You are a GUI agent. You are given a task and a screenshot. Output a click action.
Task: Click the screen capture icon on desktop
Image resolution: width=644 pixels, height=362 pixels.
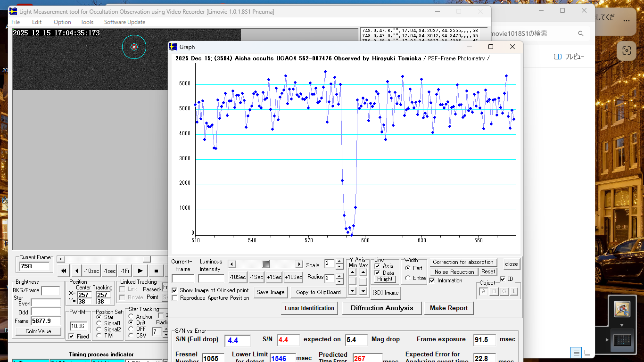coord(626,50)
